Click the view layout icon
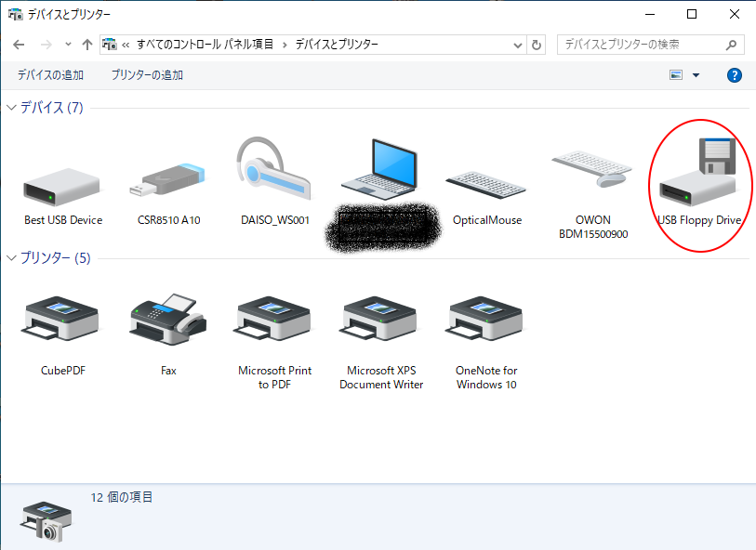This screenshot has width=756, height=550. [x=676, y=75]
